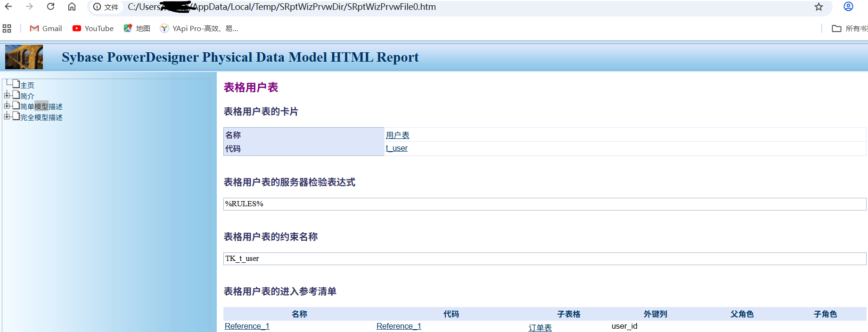Open the YApi Pro bookmark
The width and height of the screenshot is (868, 332).
pyautogui.click(x=199, y=28)
